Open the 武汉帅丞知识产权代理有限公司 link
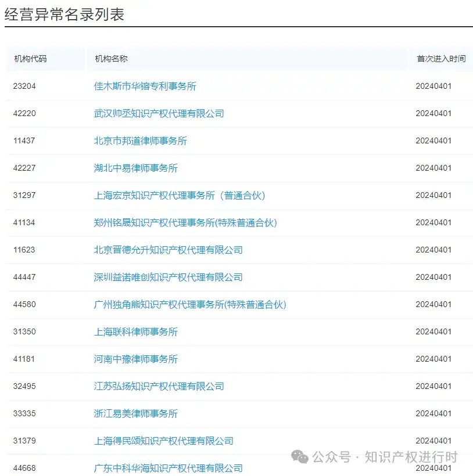This screenshot has width=473, height=476. (159, 114)
